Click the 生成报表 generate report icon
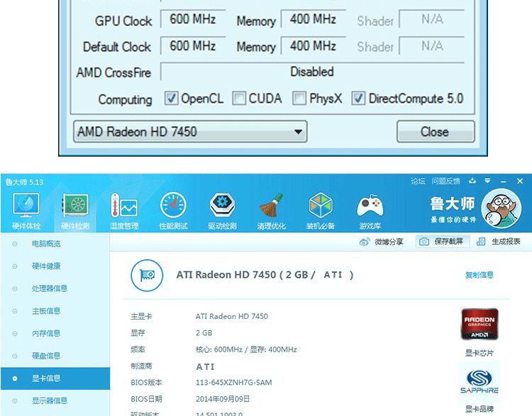Image resolution: width=532 pixels, height=416 pixels. (x=481, y=242)
